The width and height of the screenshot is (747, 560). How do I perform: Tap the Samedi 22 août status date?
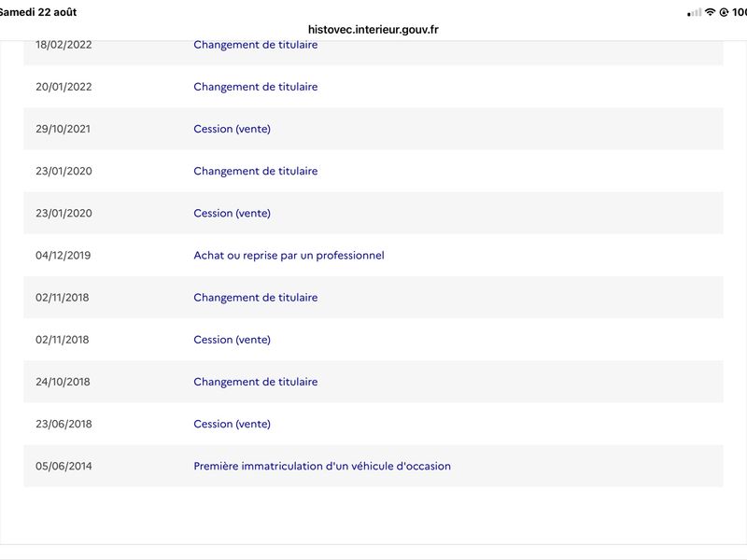click(x=38, y=12)
